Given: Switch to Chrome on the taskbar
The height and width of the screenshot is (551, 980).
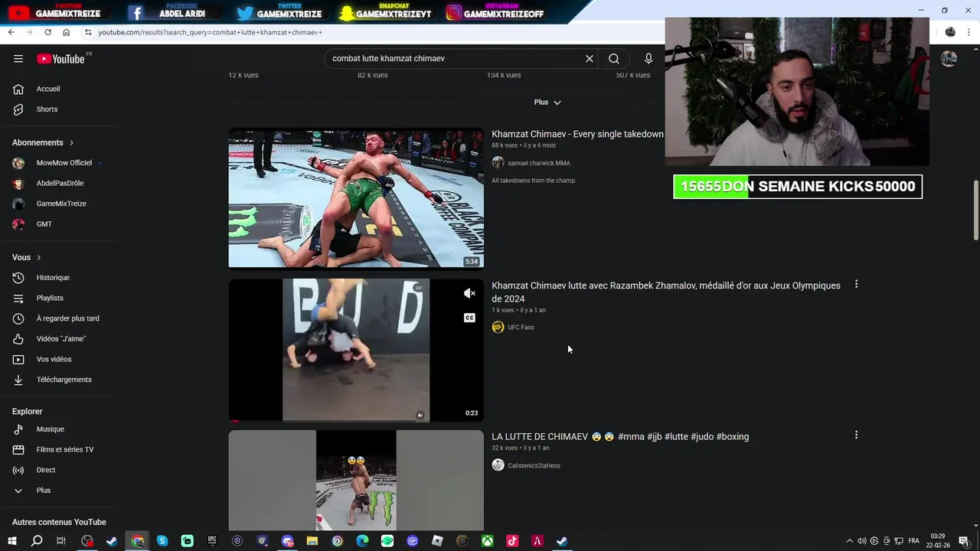Looking at the screenshot, I should 138,541.
